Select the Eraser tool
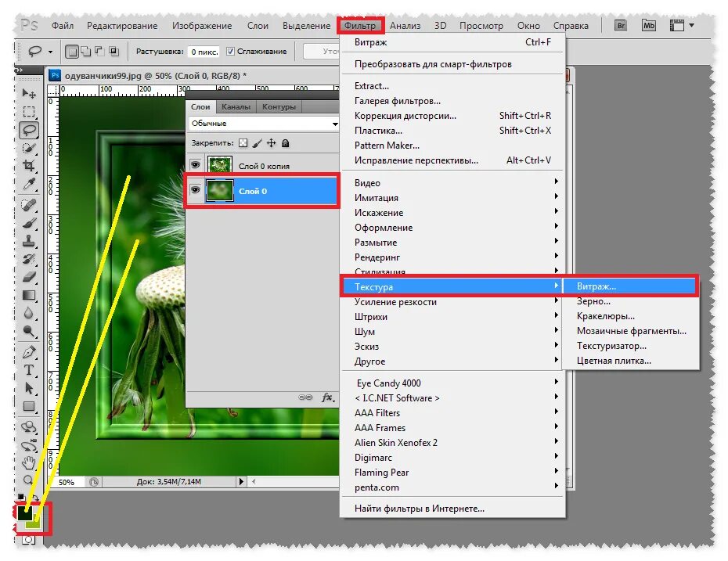The height and width of the screenshot is (561, 728). coord(29,277)
